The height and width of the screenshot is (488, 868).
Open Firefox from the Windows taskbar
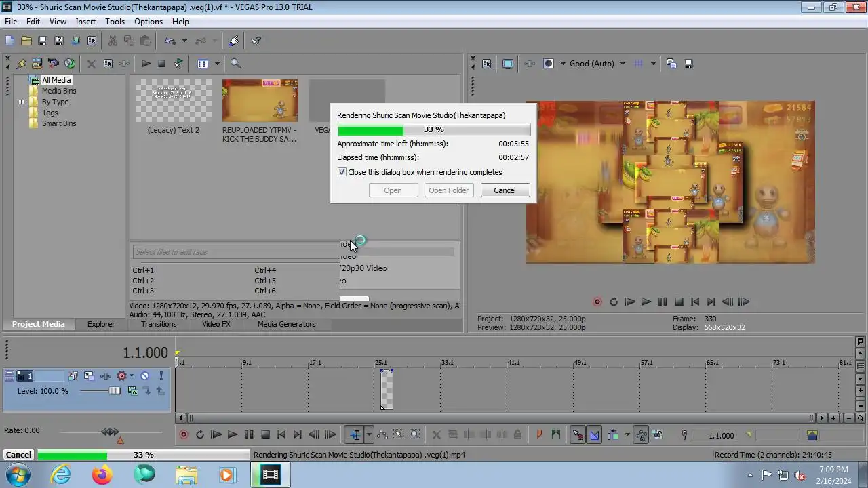(102, 474)
